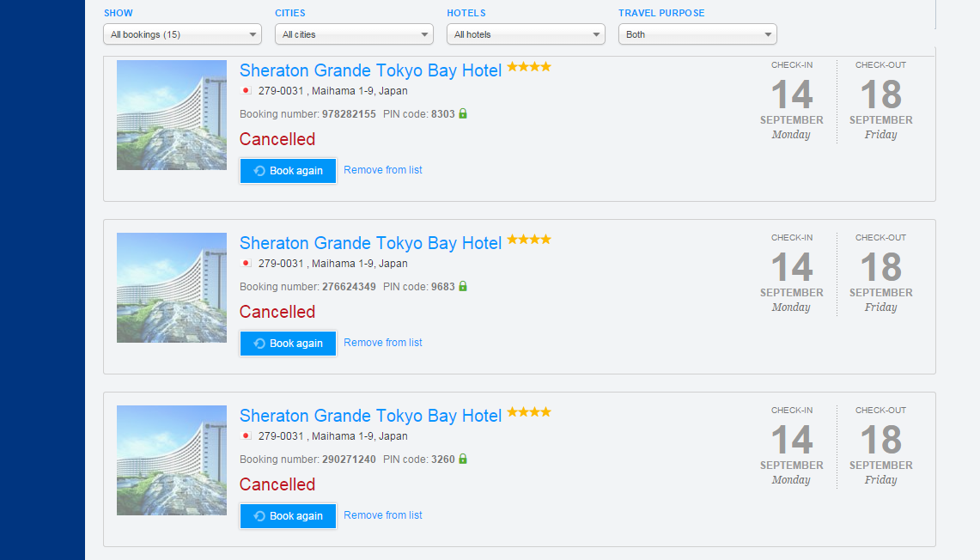Image resolution: width=980 pixels, height=560 pixels.
Task: Select booking number 276624349 text
Action: click(x=349, y=286)
